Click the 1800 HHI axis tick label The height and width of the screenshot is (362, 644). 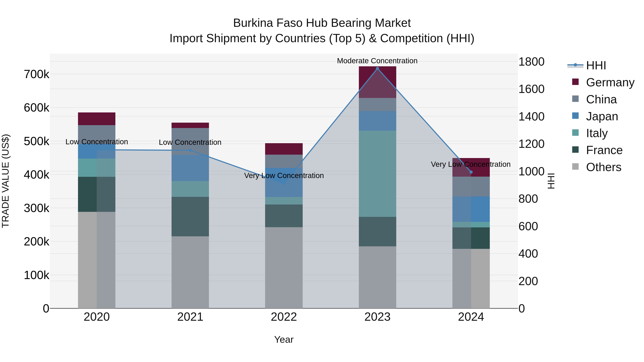(x=531, y=62)
